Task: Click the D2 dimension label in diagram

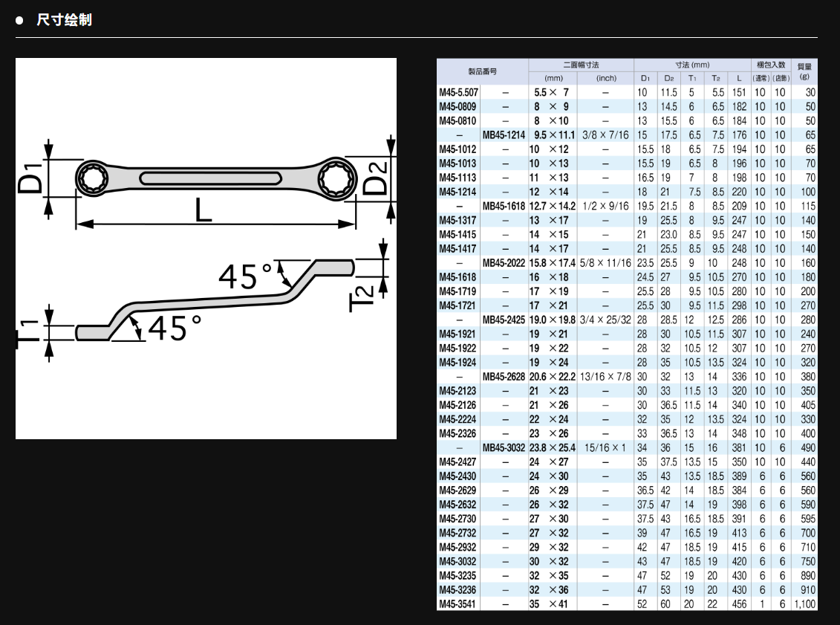Action: 377,178
